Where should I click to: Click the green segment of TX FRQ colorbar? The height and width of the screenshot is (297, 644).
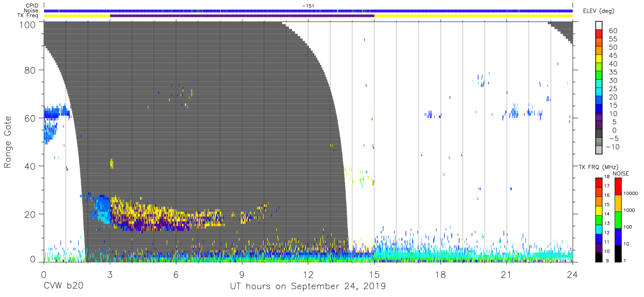point(599,219)
